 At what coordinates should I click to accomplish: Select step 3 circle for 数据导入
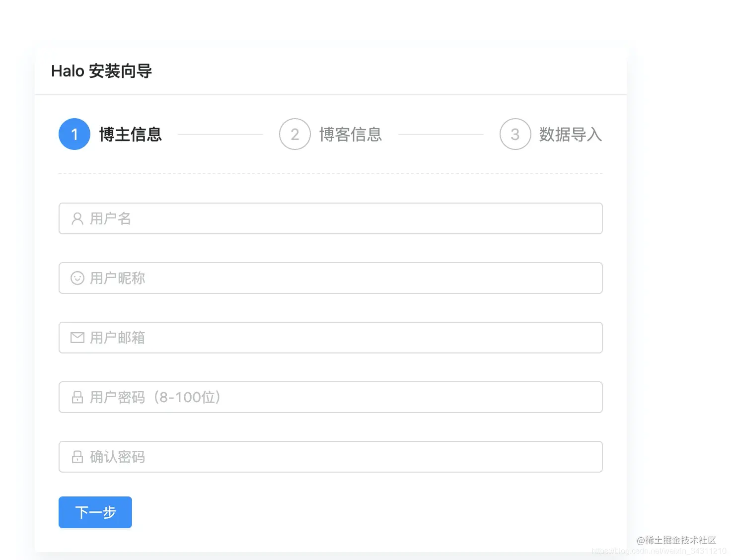pyautogui.click(x=515, y=134)
